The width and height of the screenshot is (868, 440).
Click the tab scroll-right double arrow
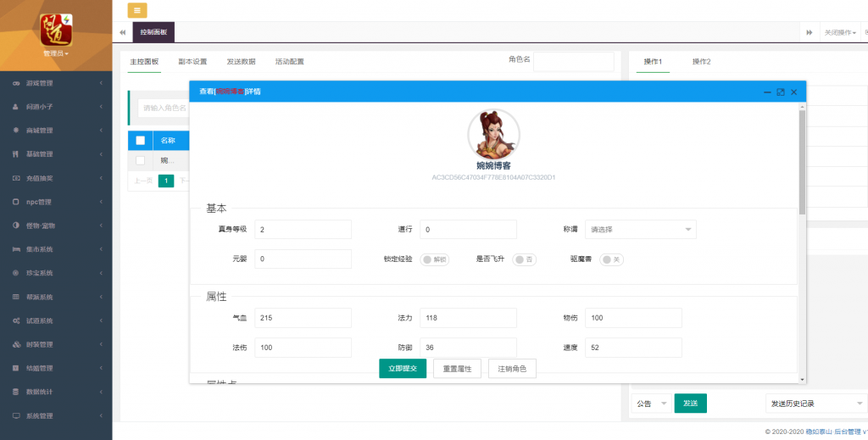tap(810, 33)
